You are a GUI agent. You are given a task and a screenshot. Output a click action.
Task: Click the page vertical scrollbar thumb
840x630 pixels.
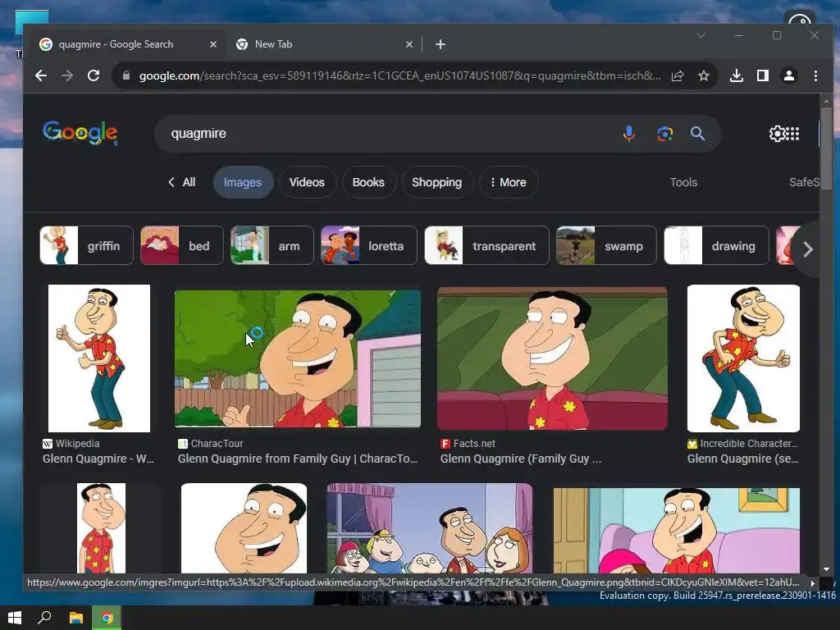click(825, 148)
